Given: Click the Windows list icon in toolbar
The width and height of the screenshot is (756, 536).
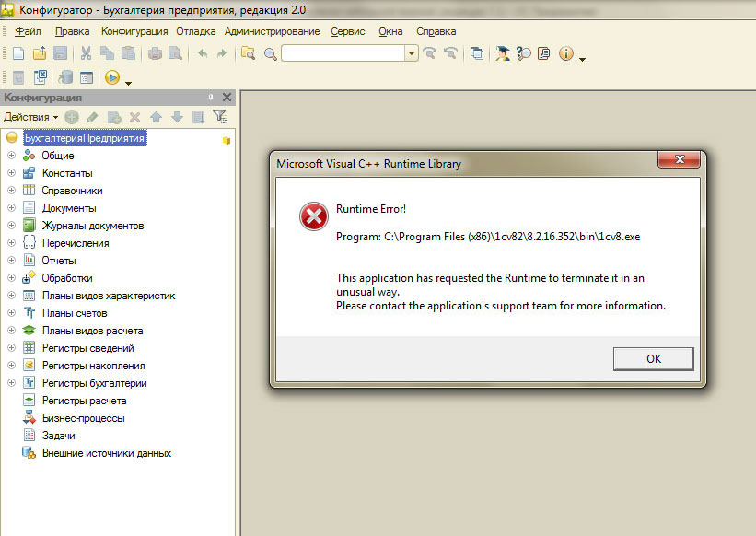Looking at the screenshot, I should tap(477, 53).
